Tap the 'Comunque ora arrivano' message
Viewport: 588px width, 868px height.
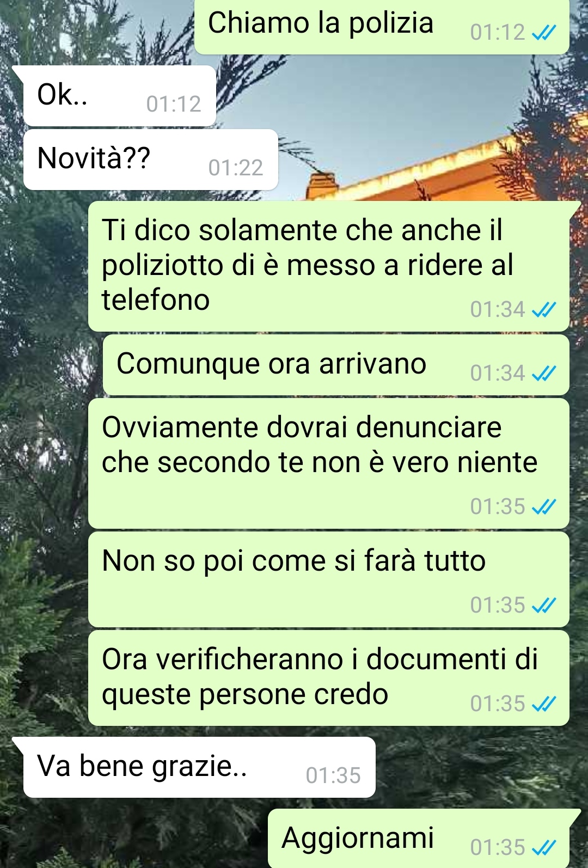pos(336,365)
